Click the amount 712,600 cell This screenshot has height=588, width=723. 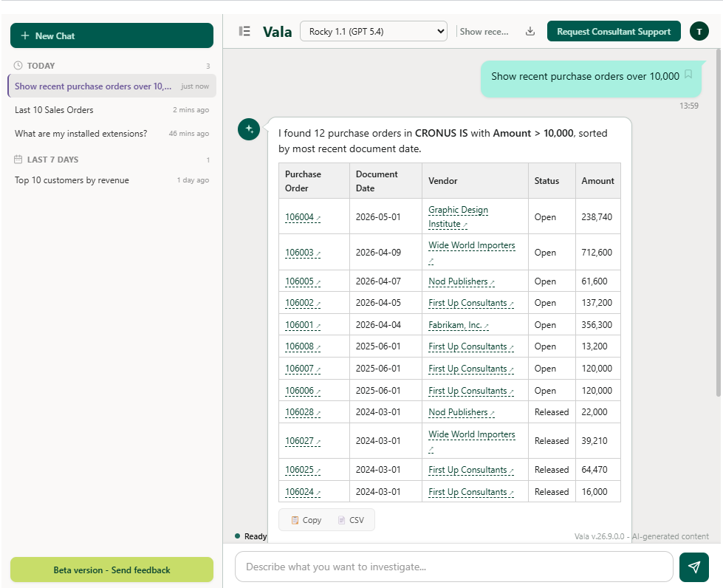coord(597,252)
